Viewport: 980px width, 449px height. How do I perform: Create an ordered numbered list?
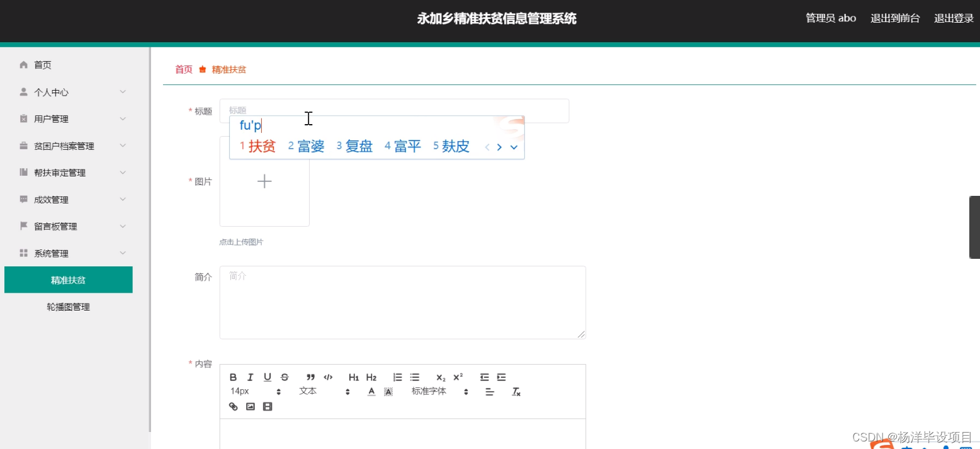pos(398,377)
